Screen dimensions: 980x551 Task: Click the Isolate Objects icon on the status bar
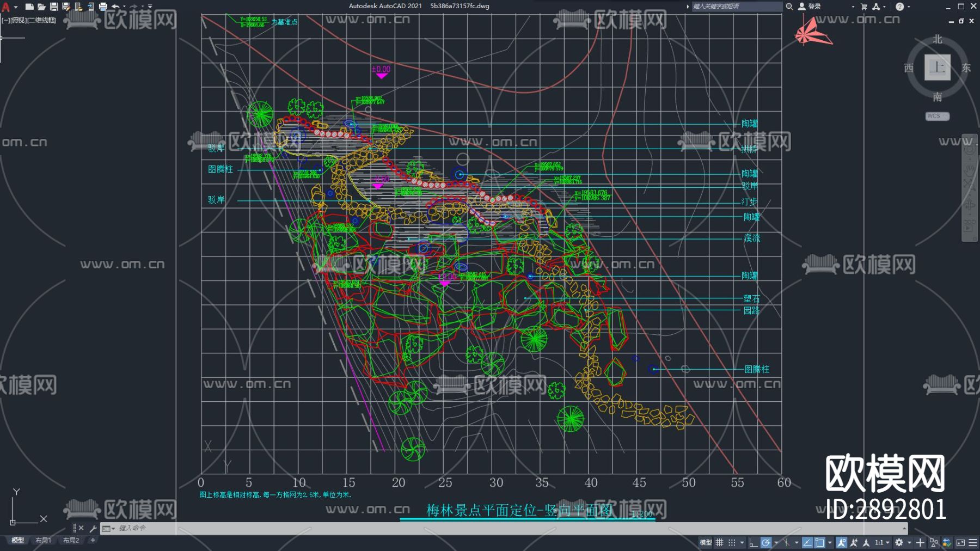pyautogui.click(x=933, y=542)
